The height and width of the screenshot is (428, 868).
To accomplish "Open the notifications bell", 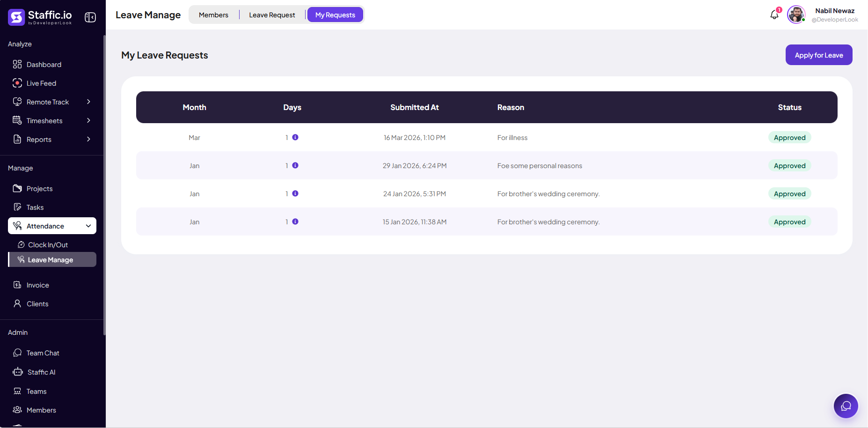I will (x=774, y=15).
